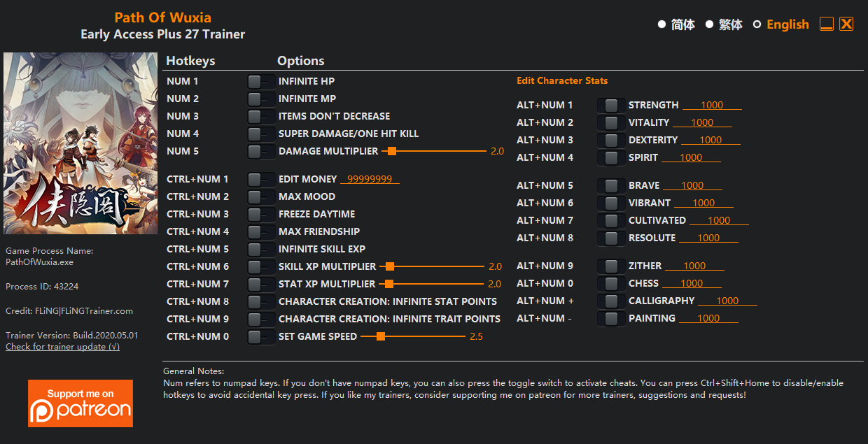This screenshot has height=444, width=868.
Task: Toggle the Brave stat switch
Action: [611, 186]
